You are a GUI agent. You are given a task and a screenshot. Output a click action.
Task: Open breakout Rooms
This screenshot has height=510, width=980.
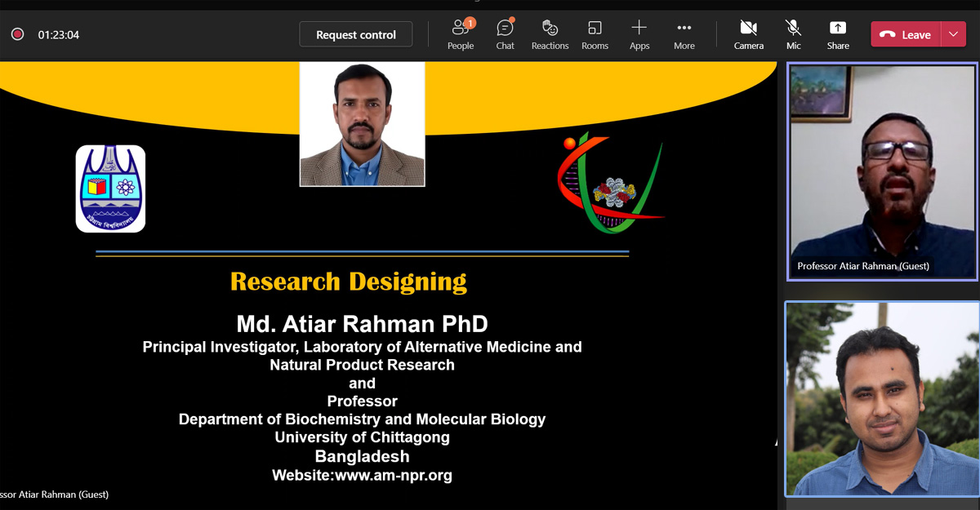tap(595, 34)
